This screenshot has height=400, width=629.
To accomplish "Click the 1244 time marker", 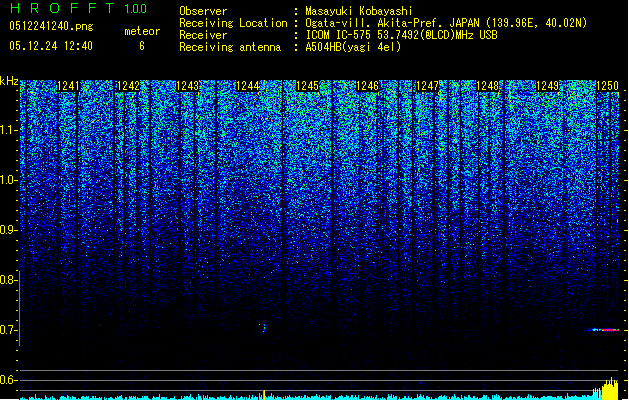I will [x=248, y=86].
